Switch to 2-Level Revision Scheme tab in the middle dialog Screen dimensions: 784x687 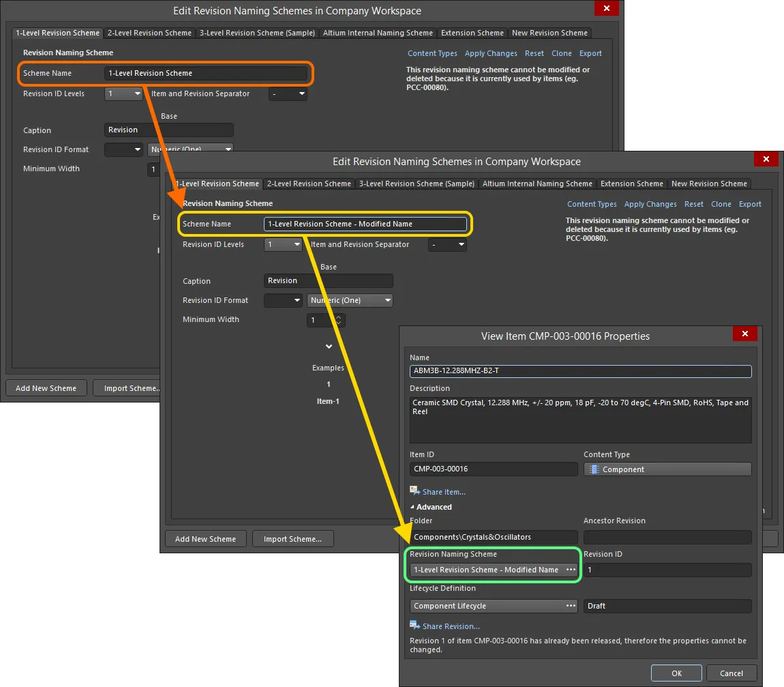click(x=309, y=184)
